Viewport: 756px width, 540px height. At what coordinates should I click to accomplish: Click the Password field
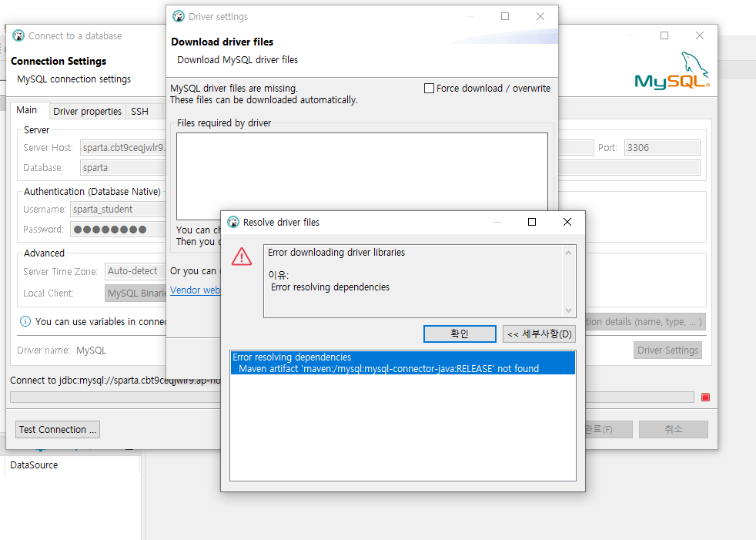[x=118, y=230]
